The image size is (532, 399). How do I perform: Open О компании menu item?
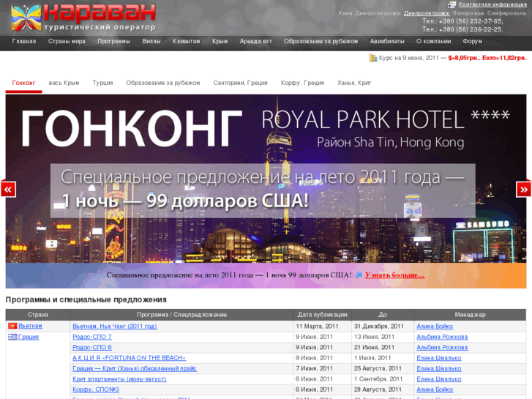(x=434, y=41)
